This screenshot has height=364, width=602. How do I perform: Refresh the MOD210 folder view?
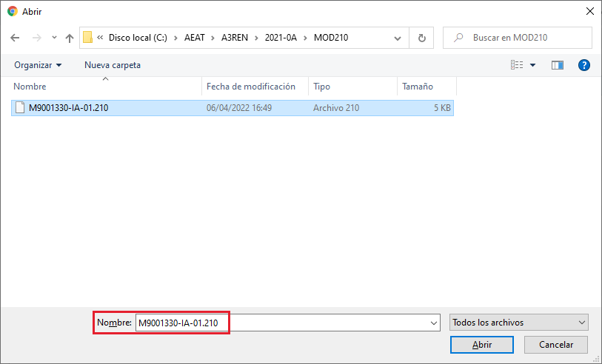pyautogui.click(x=421, y=38)
